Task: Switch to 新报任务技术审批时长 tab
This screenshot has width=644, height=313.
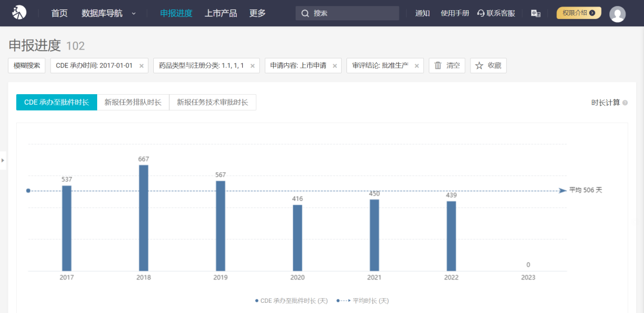Action: [x=213, y=103]
